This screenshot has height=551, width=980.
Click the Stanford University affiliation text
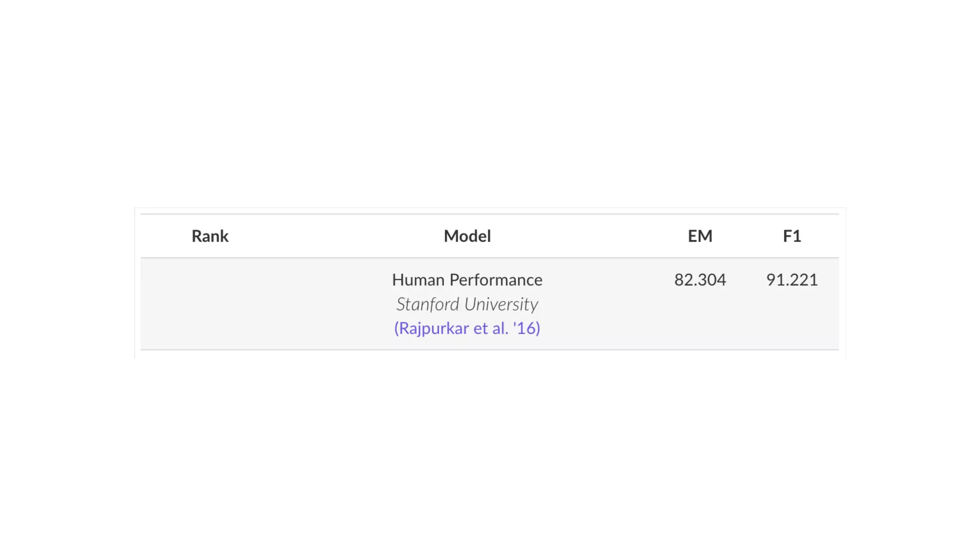[467, 304]
